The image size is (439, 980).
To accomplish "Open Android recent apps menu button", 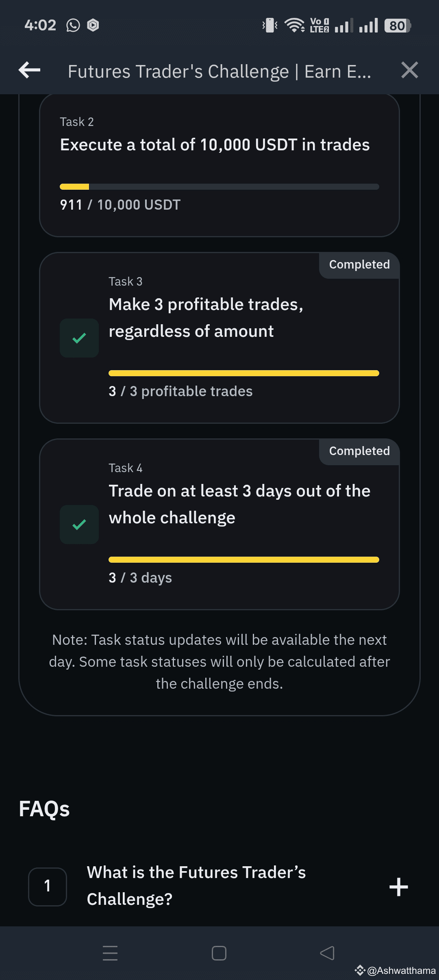I will coord(110,953).
